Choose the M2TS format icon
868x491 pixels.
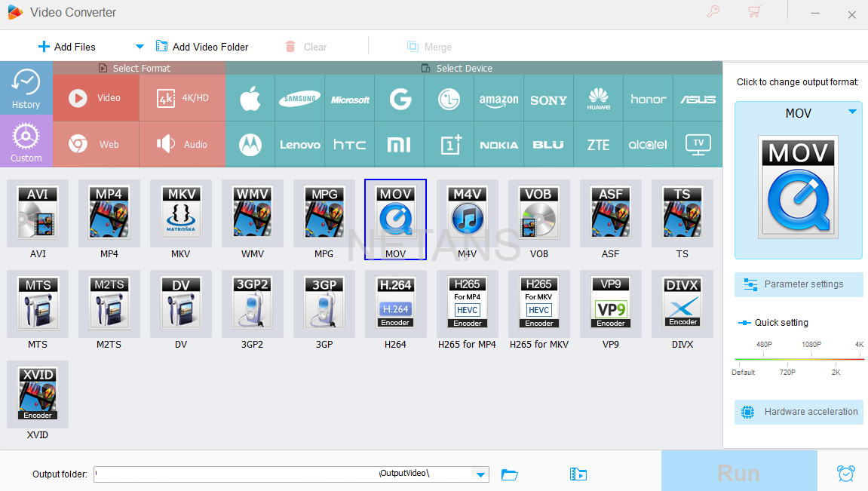109,304
